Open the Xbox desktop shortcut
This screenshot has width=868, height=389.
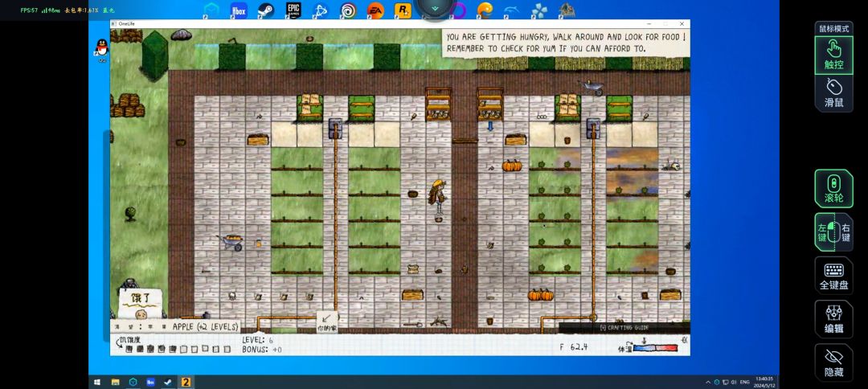239,10
